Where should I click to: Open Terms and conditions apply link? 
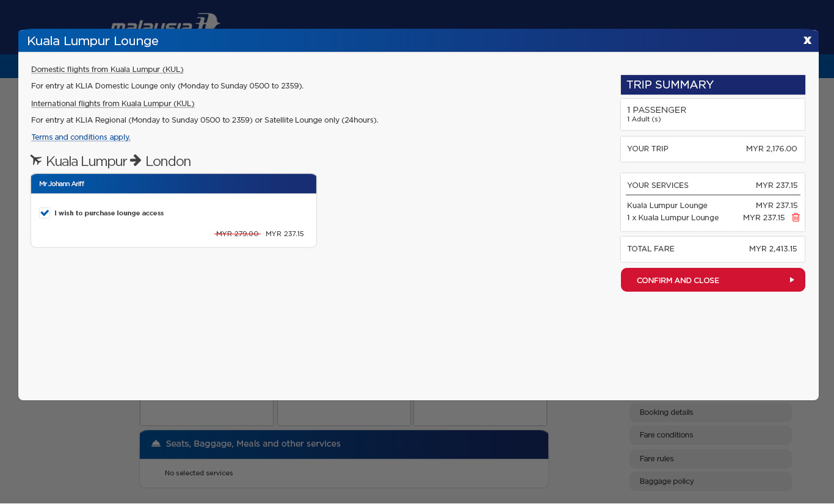(x=81, y=137)
